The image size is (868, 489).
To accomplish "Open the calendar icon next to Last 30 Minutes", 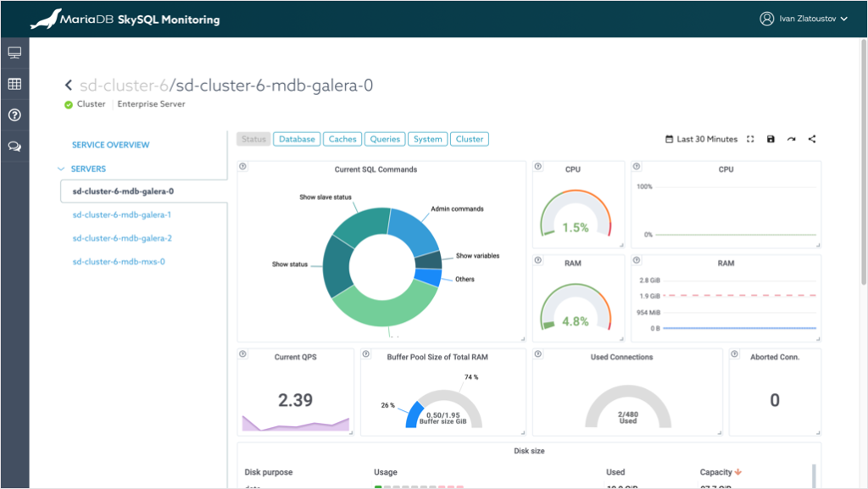I will click(x=669, y=138).
